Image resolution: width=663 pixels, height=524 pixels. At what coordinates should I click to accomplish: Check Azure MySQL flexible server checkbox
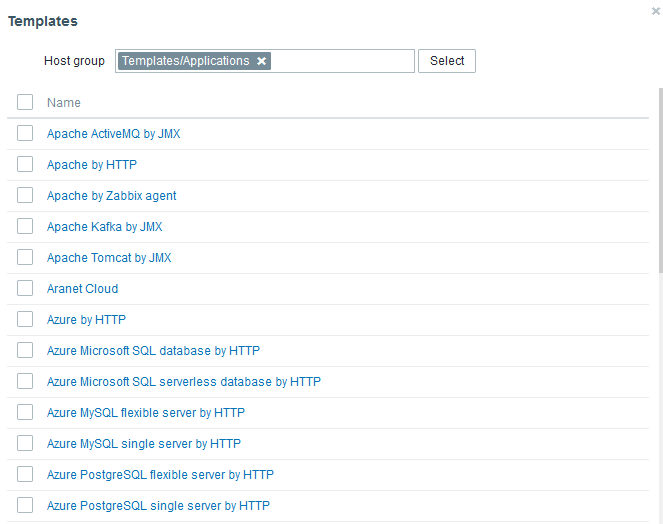pyautogui.click(x=25, y=412)
